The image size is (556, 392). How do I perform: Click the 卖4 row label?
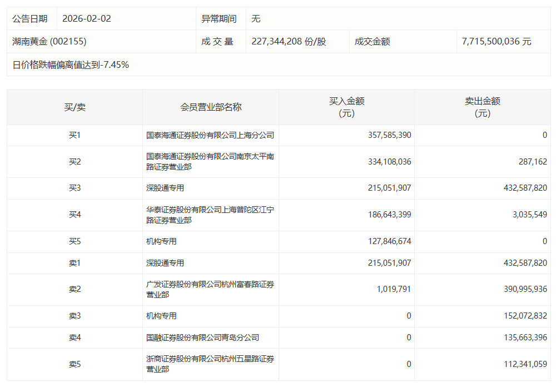(x=75, y=338)
